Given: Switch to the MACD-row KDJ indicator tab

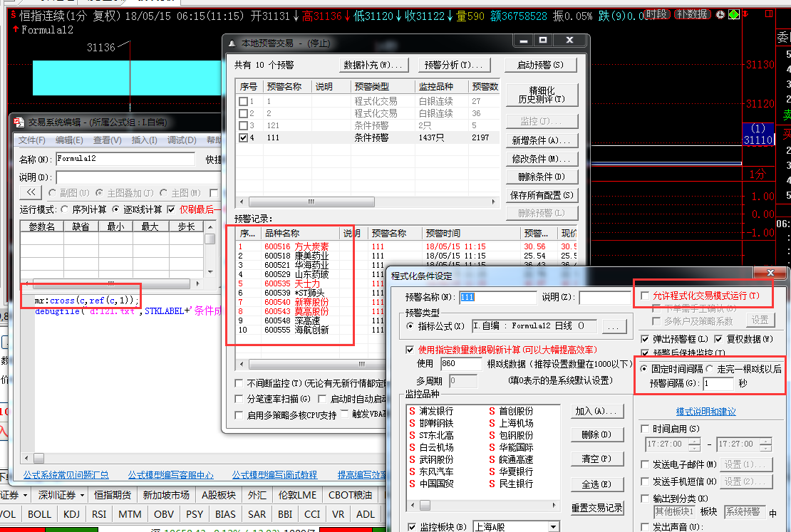Looking at the screenshot, I should [71, 514].
